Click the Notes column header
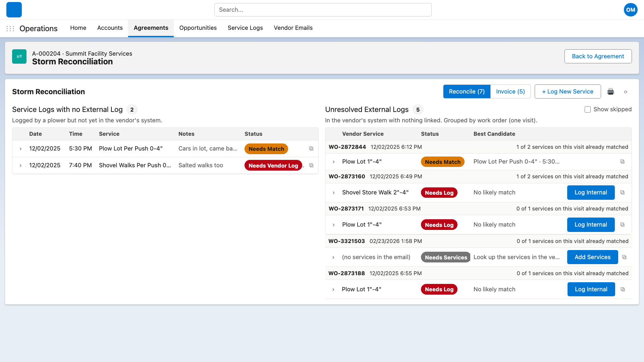This screenshot has height=362, width=644. click(186, 134)
